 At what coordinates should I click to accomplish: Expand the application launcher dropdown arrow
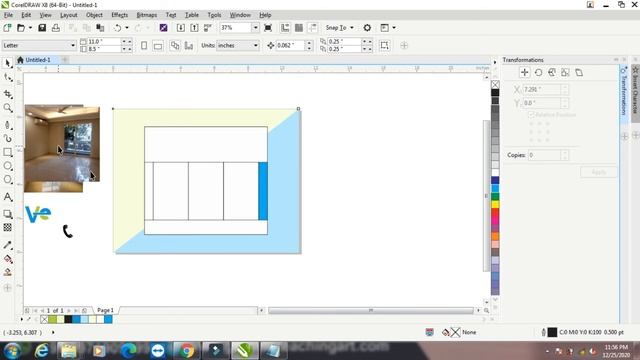point(394,28)
